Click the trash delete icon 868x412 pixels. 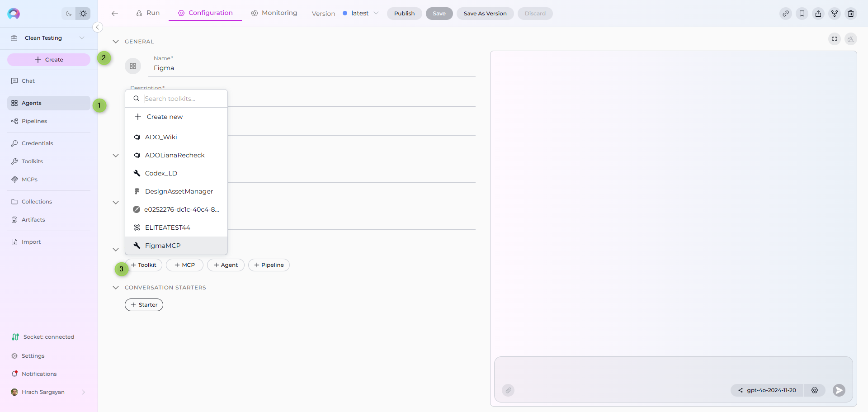851,14
